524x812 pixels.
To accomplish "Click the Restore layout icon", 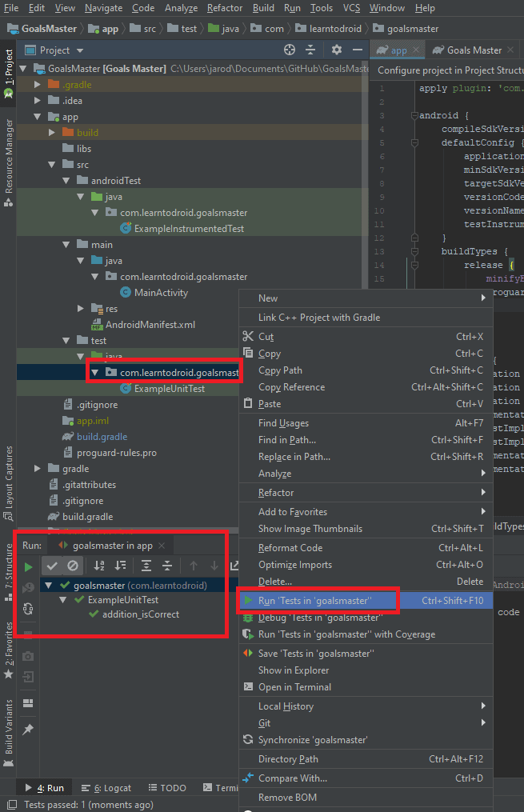I will [x=29, y=702].
